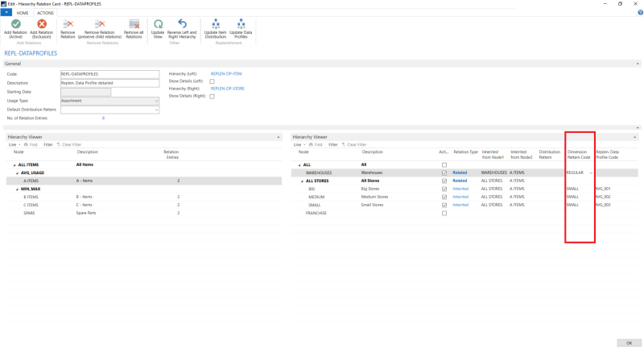Click the Inherited link for BIG row

[460, 189]
